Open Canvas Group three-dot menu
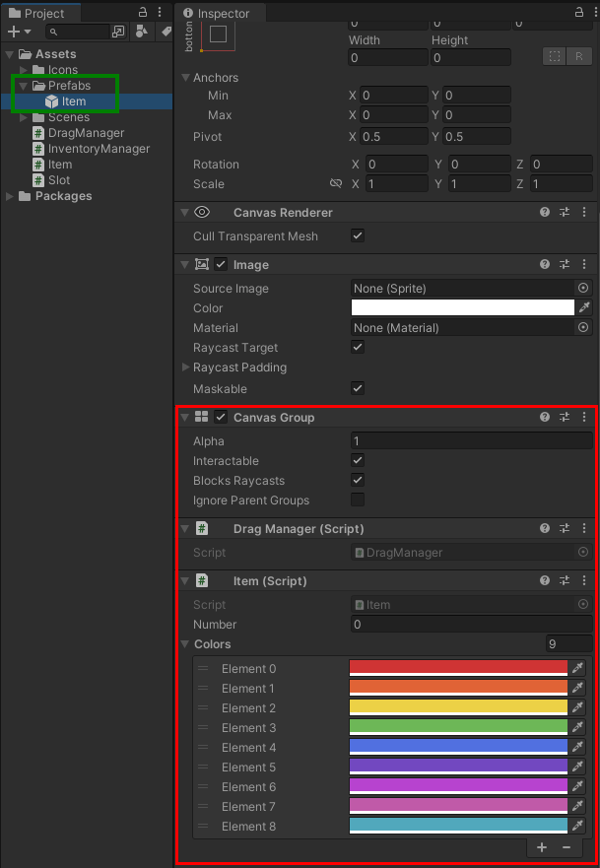This screenshot has width=600, height=868. point(584,418)
